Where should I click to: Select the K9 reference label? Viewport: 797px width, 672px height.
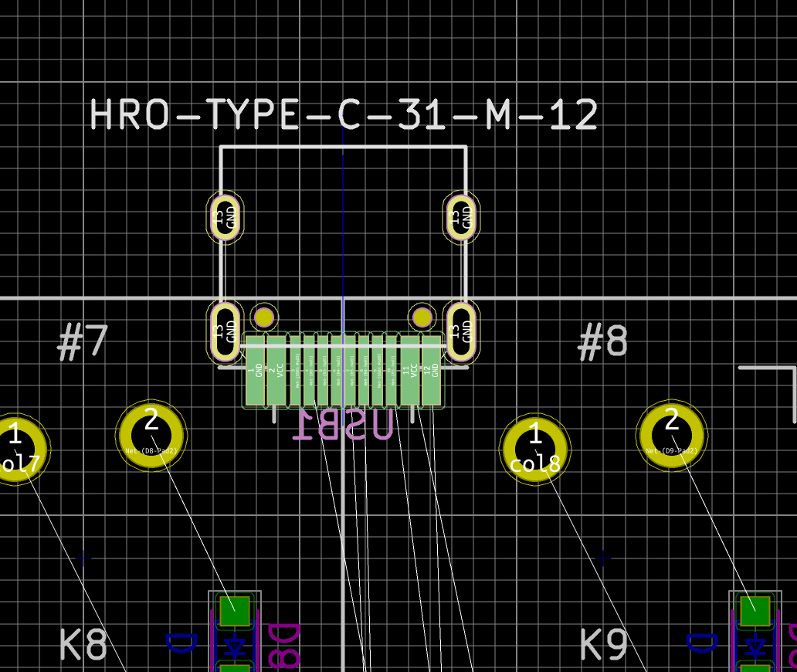pos(603,645)
